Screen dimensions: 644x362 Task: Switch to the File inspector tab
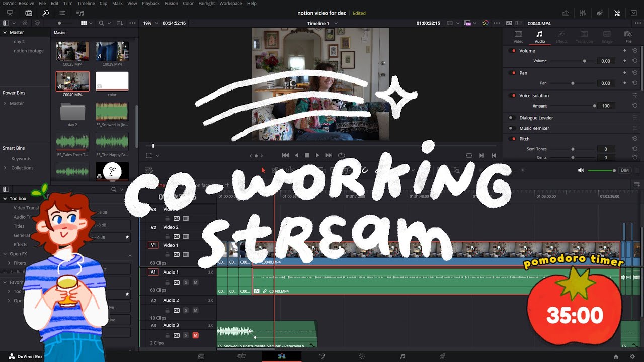click(x=628, y=37)
